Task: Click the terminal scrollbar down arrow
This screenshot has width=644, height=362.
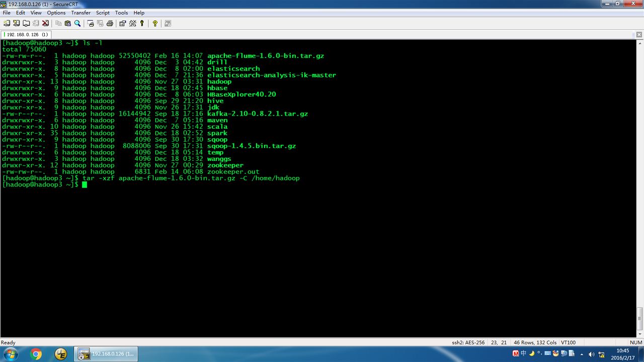Action: click(639, 334)
